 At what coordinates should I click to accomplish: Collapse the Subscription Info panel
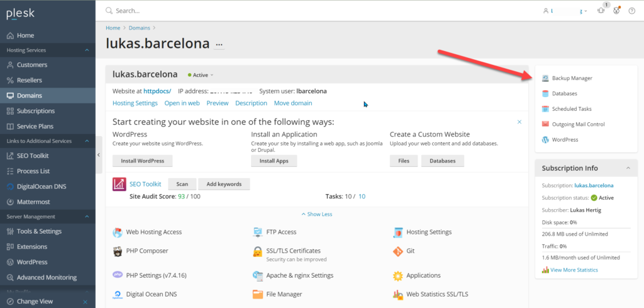628,168
